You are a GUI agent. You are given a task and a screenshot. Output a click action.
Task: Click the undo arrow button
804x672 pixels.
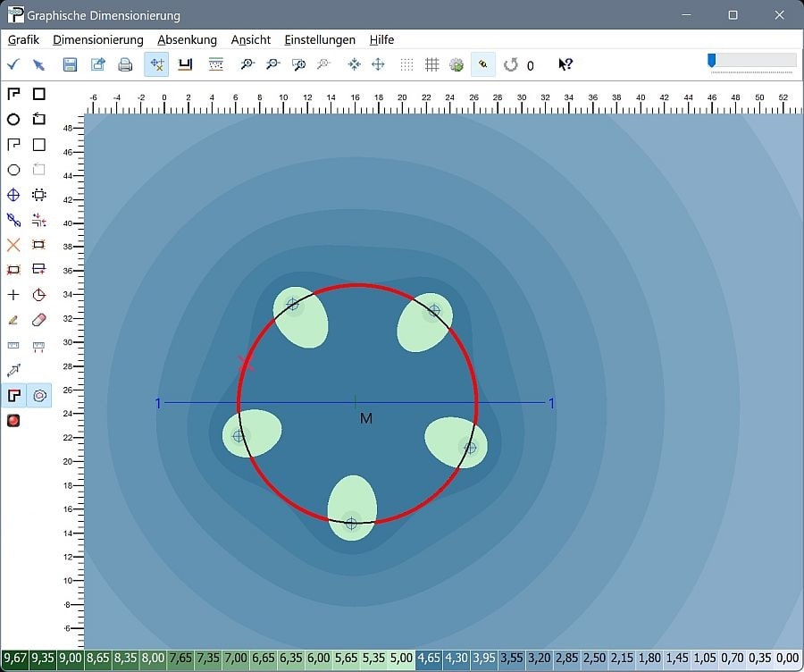tap(511, 64)
